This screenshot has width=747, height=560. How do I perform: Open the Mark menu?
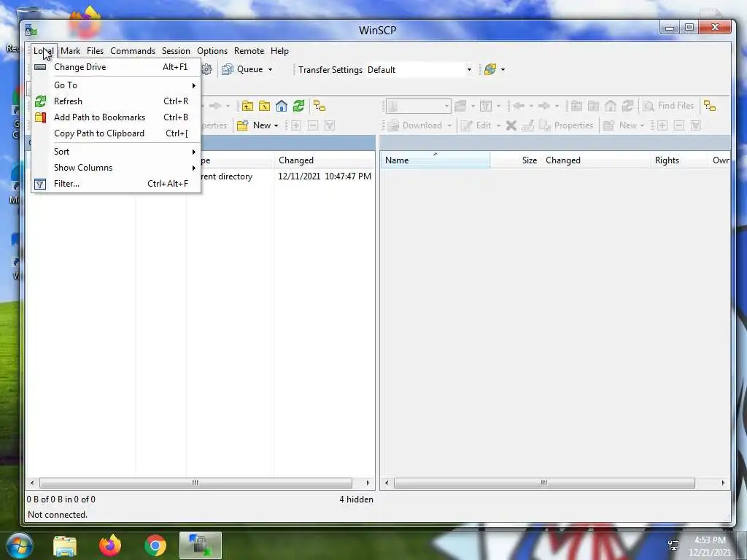(71, 51)
